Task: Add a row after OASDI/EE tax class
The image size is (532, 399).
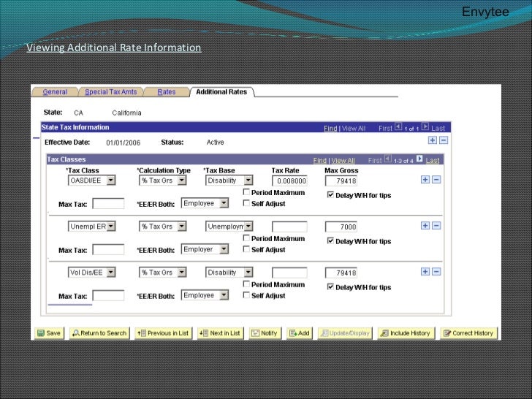Action: [425, 180]
